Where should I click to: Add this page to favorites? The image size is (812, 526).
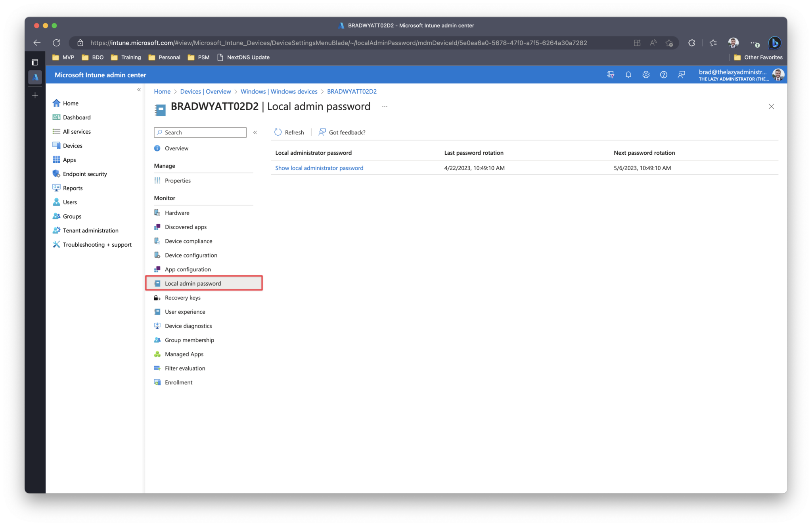tap(669, 43)
